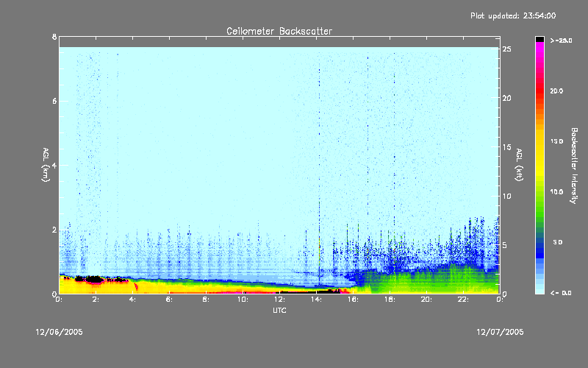Click the '4:' hour label on the UTC axis
588x368 pixels.
pos(133,300)
